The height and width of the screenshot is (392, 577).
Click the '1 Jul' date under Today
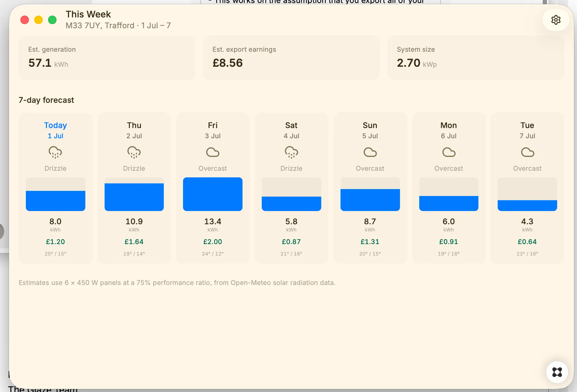tap(55, 136)
